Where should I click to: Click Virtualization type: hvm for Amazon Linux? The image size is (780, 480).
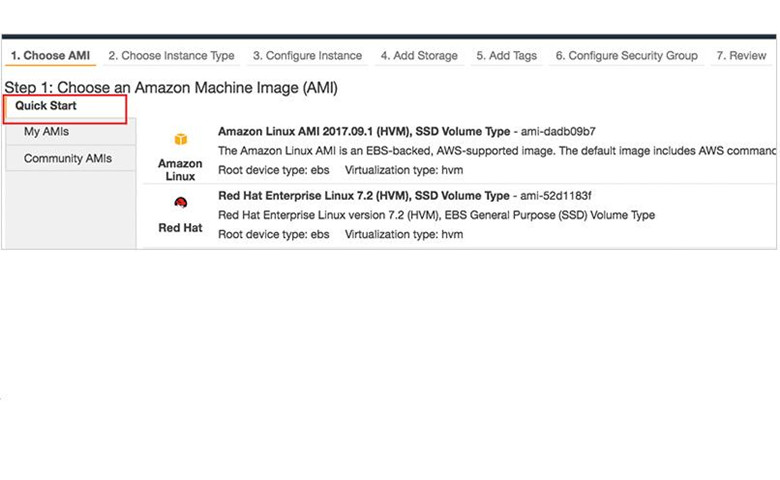pos(404,170)
